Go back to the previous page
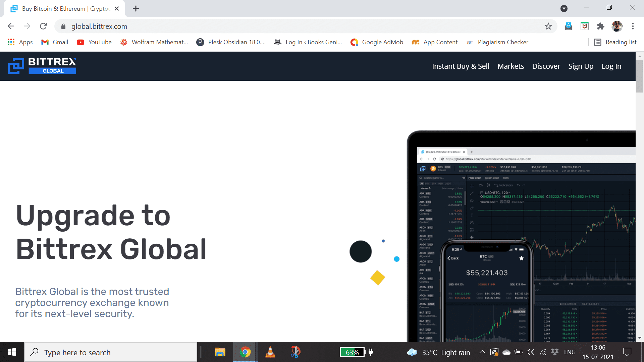The width and height of the screenshot is (644, 362). coord(11,26)
